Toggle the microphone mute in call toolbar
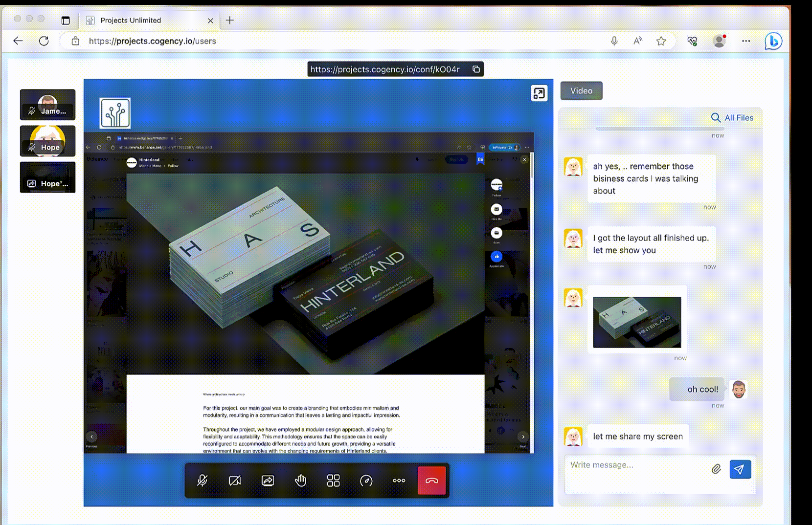Viewport: 812px width, 525px height. tap(202, 481)
